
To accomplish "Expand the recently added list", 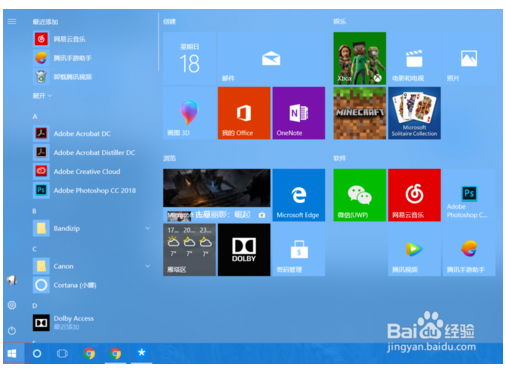I will click(x=42, y=96).
